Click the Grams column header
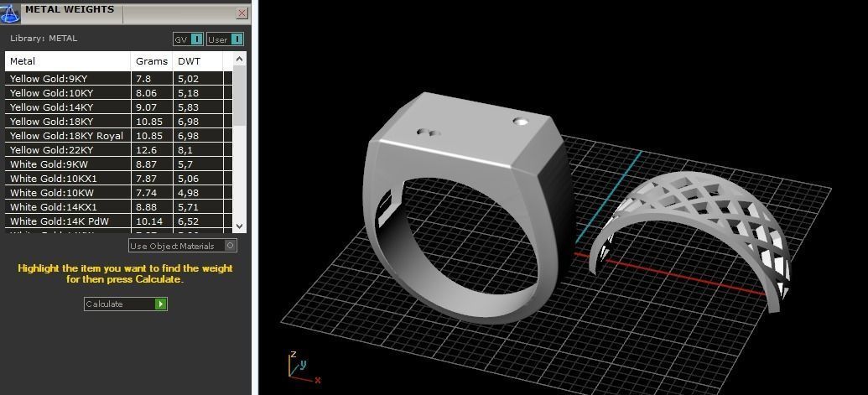The height and width of the screenshot is (395, 868). tap(152, 61)
